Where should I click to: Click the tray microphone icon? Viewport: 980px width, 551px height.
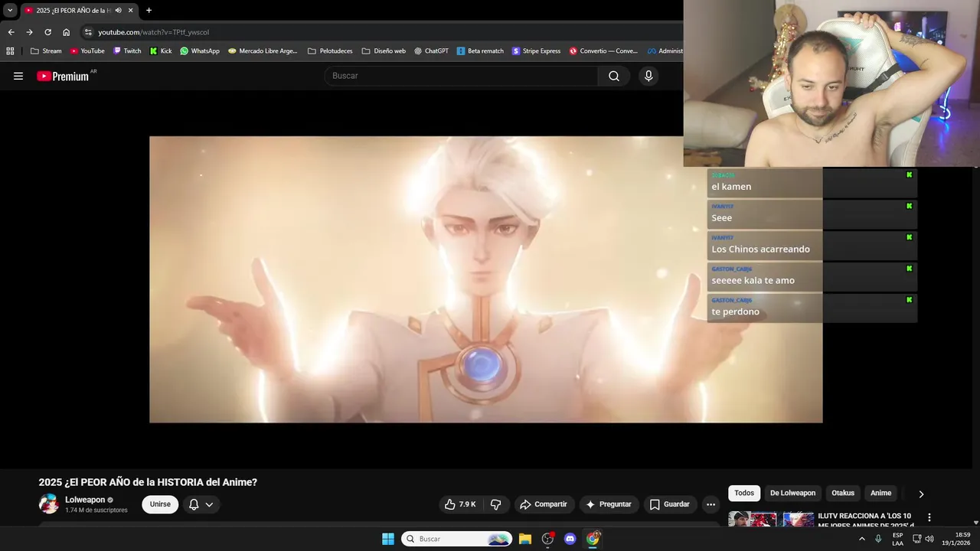tap(878, 539)
